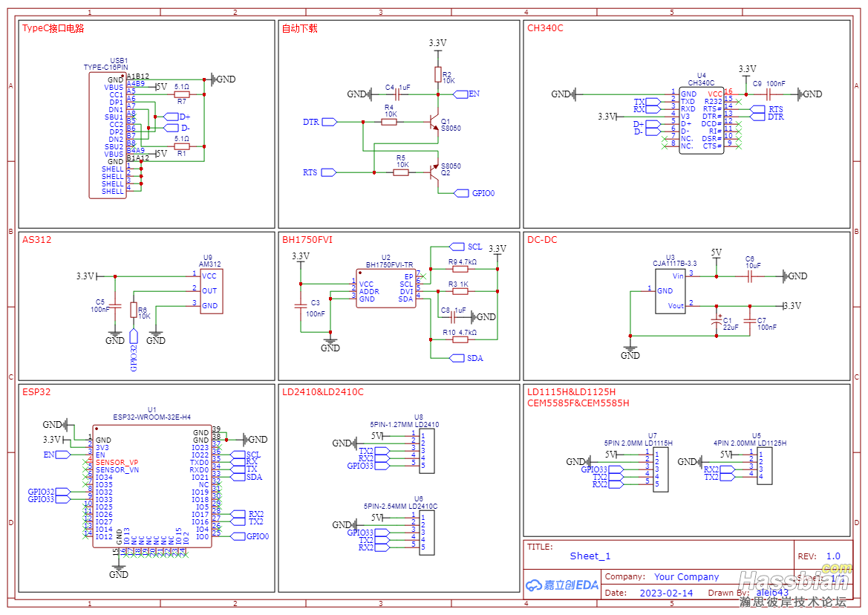
Task: Click the GPIO32 net port under AS312
Action: coord(134,351)
